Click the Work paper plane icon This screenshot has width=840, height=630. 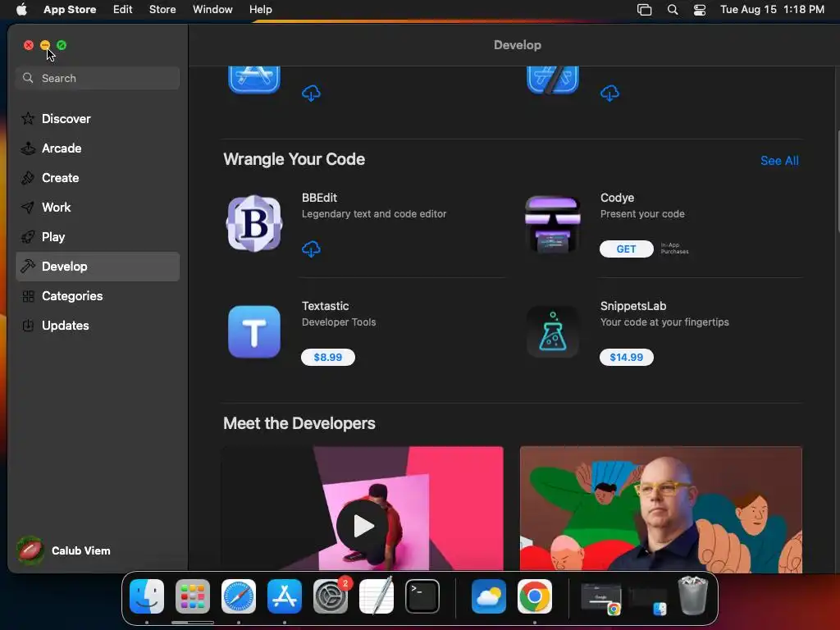tap(28, 208)
